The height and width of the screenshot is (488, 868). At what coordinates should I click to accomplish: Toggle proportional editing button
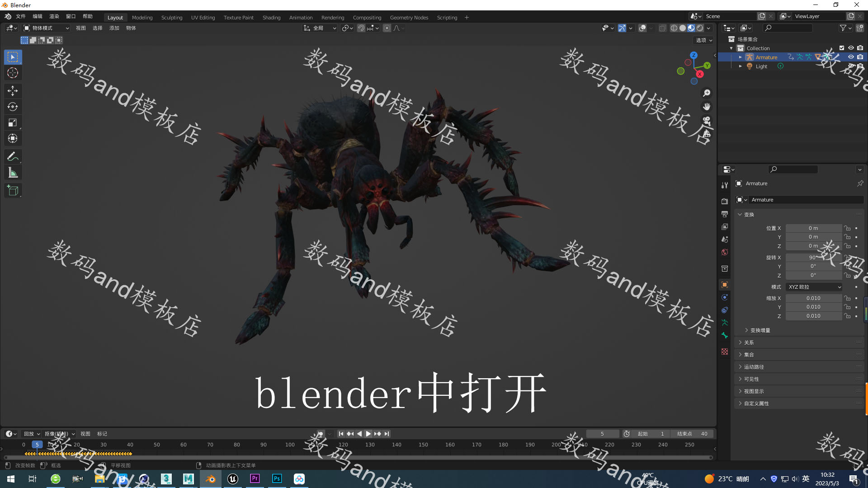(x=387, y=28)
